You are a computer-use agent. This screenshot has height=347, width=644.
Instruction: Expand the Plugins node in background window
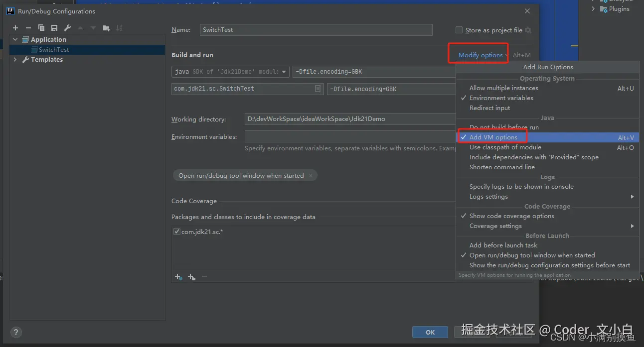pyautogui.click(x=594, y=9)
